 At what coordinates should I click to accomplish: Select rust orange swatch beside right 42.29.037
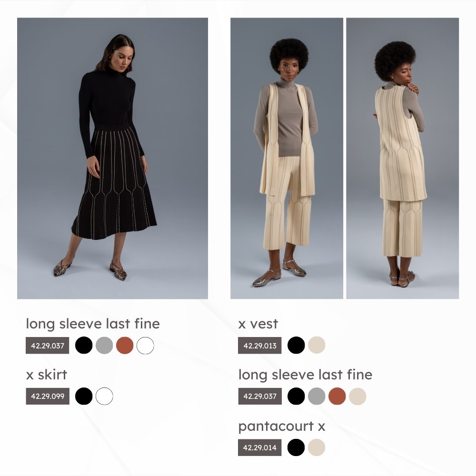point(337,396)
